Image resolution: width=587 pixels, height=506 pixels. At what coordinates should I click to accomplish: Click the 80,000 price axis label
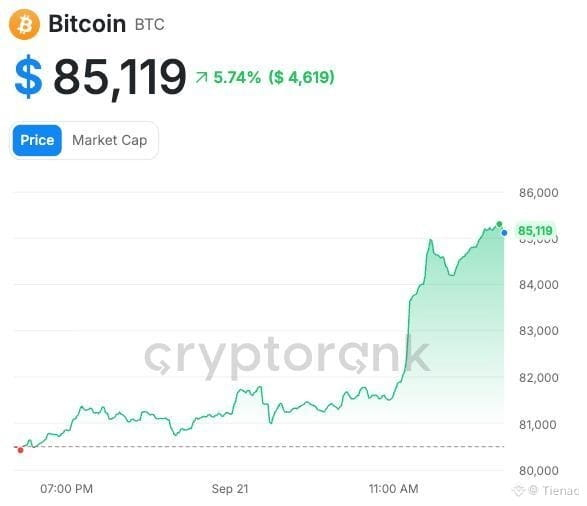[x=539, y=470]
